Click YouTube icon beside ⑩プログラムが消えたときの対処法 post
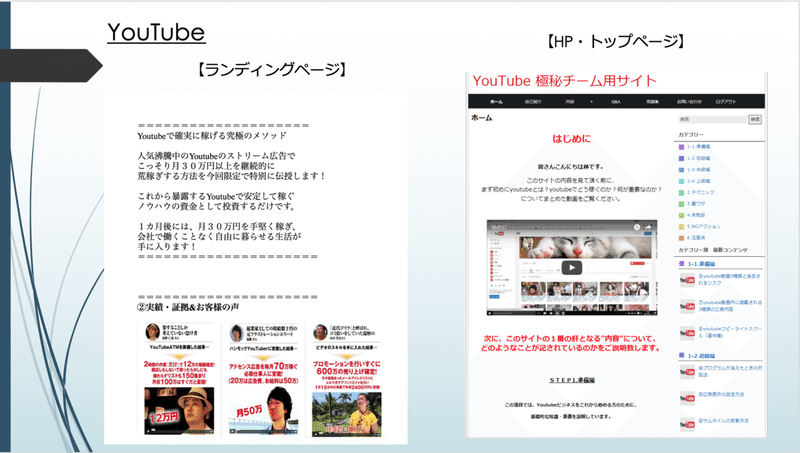800x453 pixels. point(687,372)
